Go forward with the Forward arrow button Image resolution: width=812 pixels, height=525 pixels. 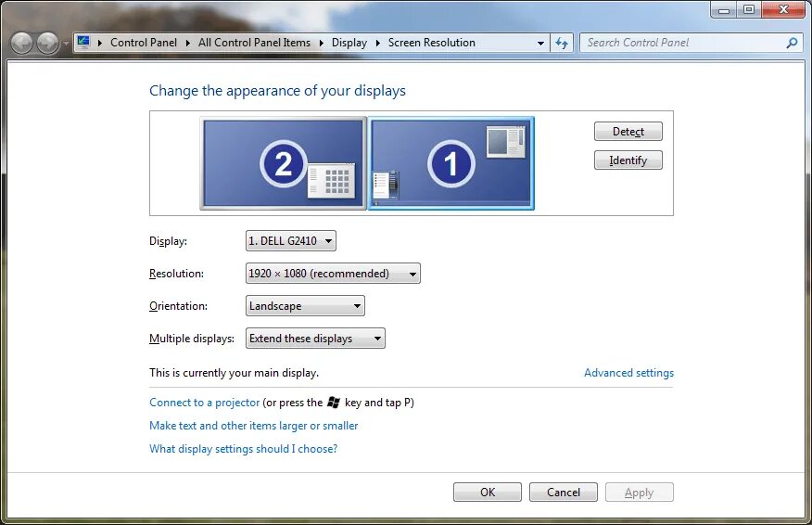(47, 43)
